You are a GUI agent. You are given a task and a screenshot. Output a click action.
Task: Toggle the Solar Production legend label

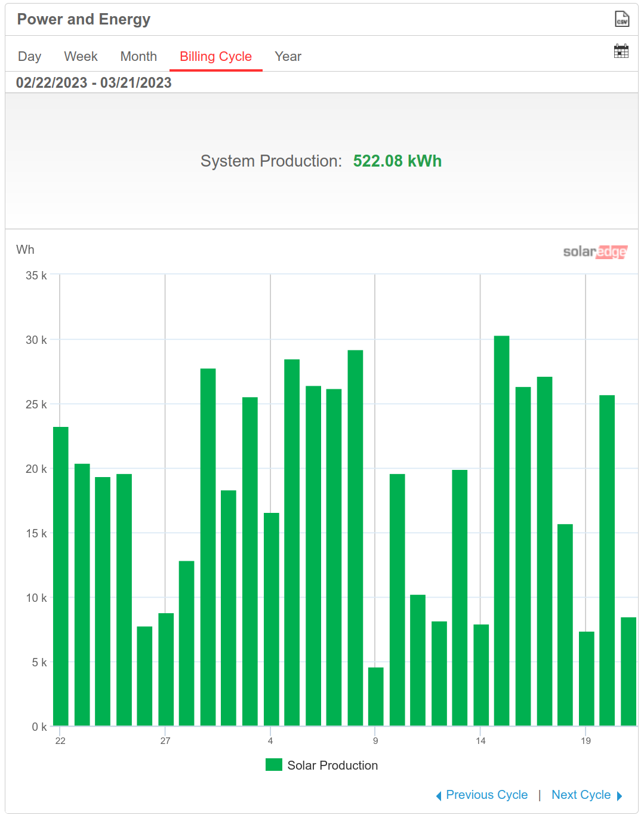pos(332,765)
